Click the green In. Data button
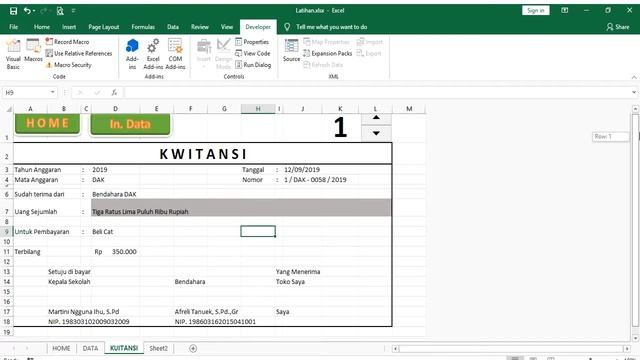640x360 pixels. (x=130, y=124)
